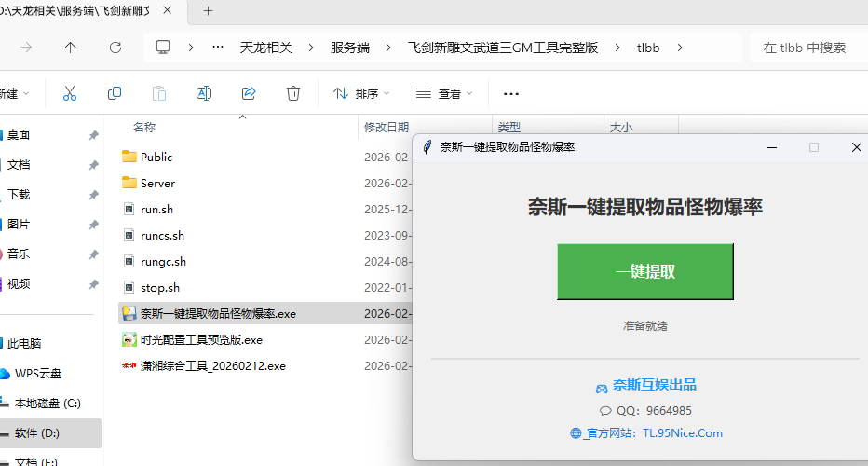Expand the hidden path ellipsis in address bar
The image size is (868, 466).
[218, 48]
